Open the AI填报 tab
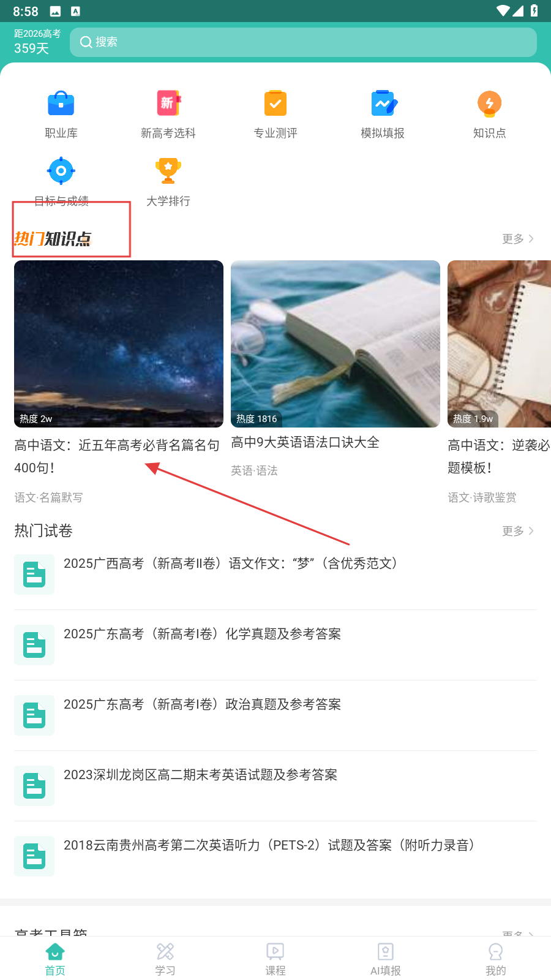Screen dimensions: 551x980 pyautogui.click(x=386, y=959)
